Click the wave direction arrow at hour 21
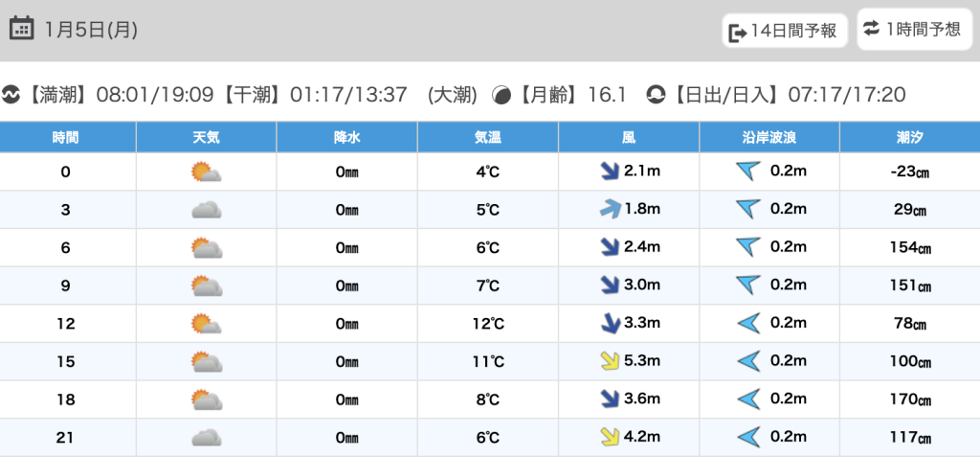 pos(747,438)
